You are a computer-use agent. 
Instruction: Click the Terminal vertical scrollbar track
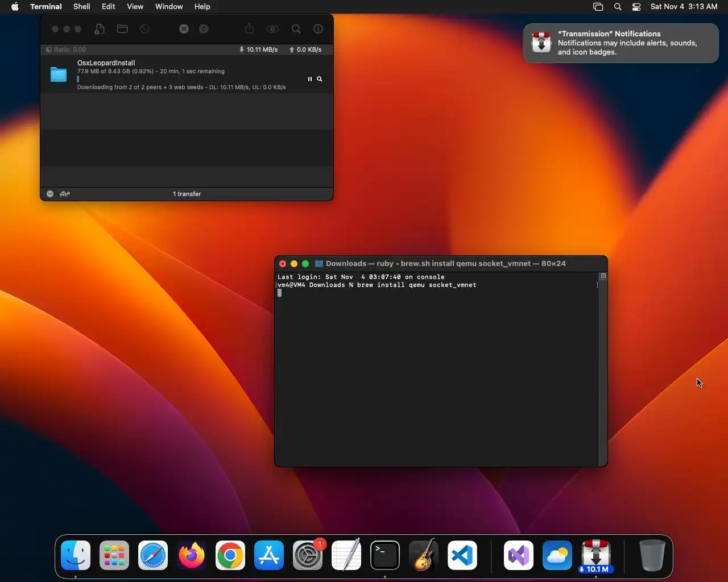603,372
